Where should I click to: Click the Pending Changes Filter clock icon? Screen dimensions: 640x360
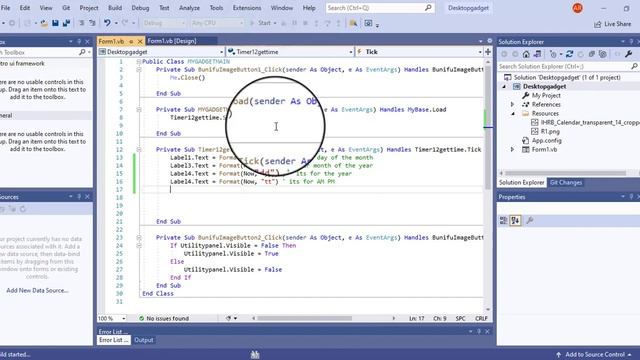(553, 54)
